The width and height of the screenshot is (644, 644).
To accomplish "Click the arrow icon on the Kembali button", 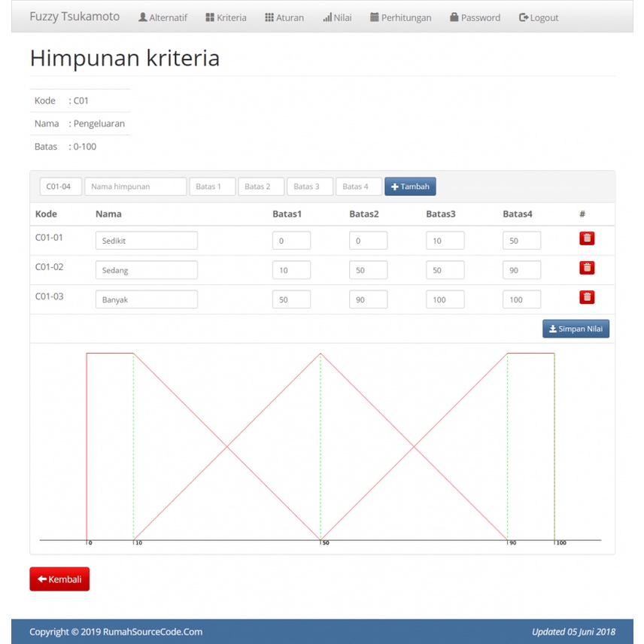I will click(x=41, y=579).
